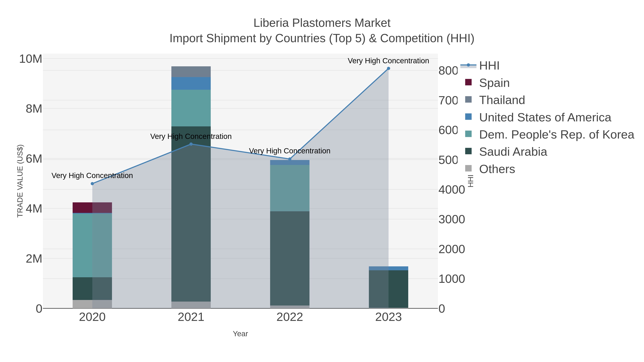Click United States segment in 2021 bar
This screenshot has width=644, height=362.
191,83
